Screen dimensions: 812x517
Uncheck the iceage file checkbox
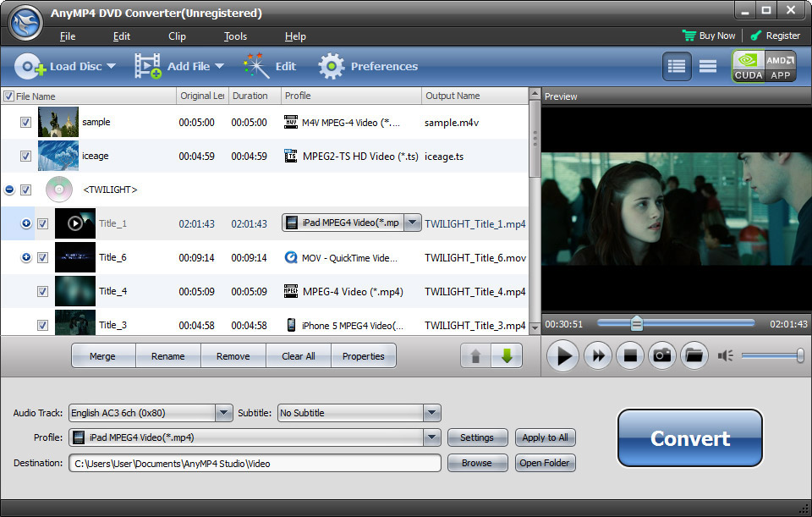[26, 156]
